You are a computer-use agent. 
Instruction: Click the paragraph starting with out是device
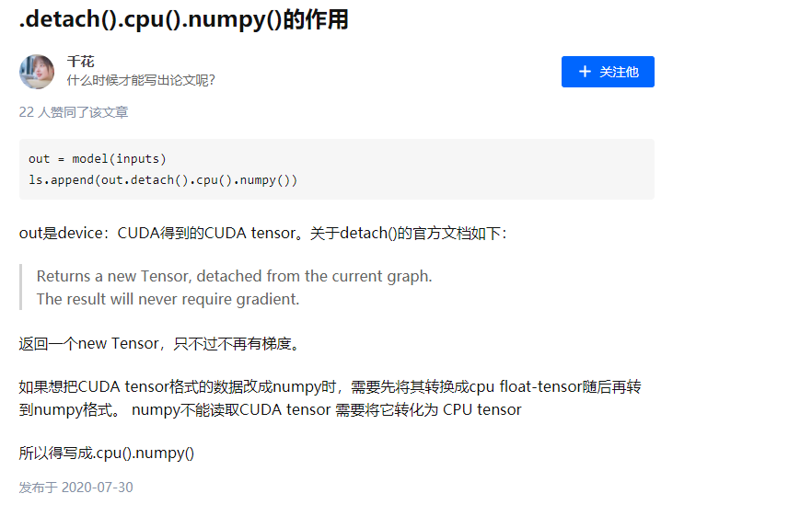point(262,233)
